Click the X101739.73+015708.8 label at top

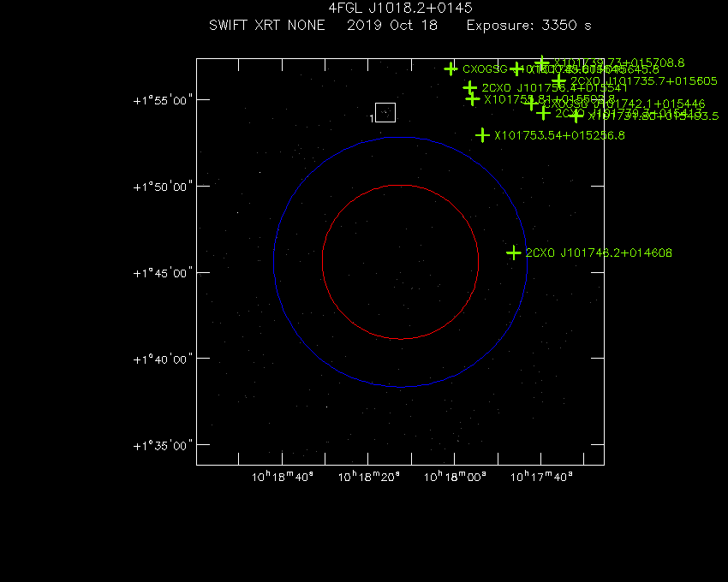pyautogui.click(x=619, y=62)
